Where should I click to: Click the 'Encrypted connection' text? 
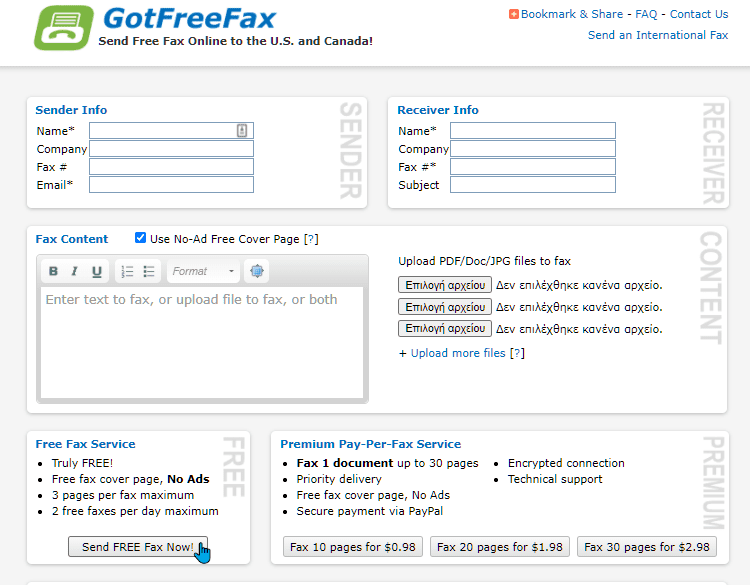(566, 463)
